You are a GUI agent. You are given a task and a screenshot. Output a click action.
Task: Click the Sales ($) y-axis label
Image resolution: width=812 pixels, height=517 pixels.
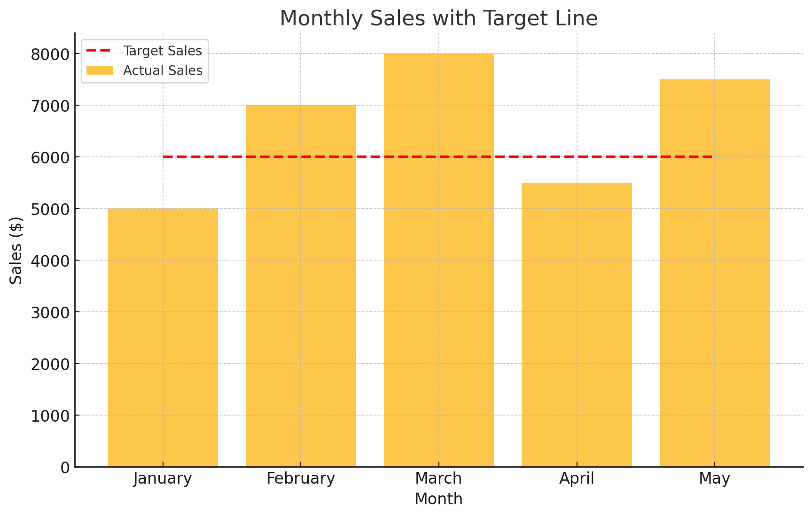click(x=16, y=250)
